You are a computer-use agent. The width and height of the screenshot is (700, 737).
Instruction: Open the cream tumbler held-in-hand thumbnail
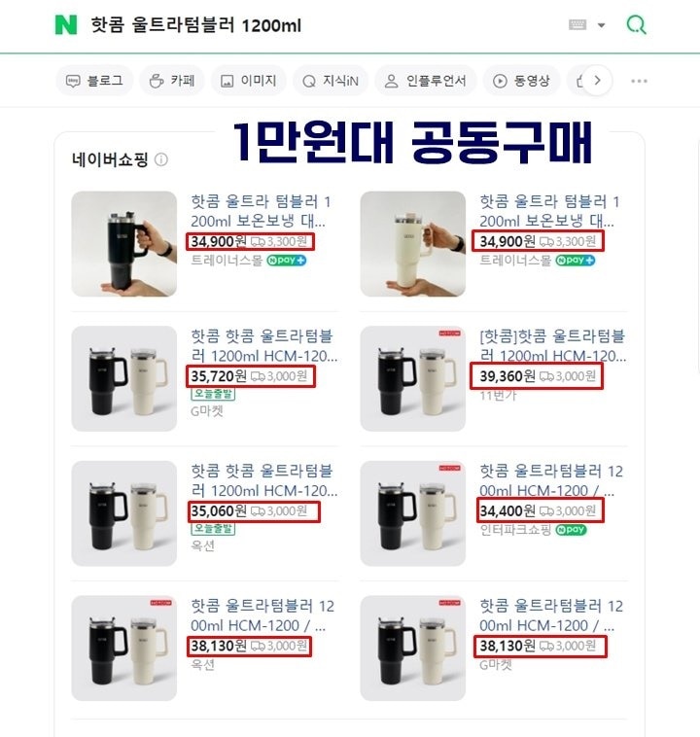[x=413, y=244]
